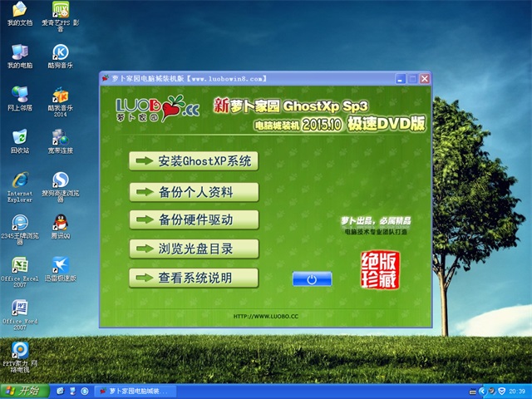532x399 pixels.
Task: Click 浏览光盘目录 button
Action: (194, 248)
